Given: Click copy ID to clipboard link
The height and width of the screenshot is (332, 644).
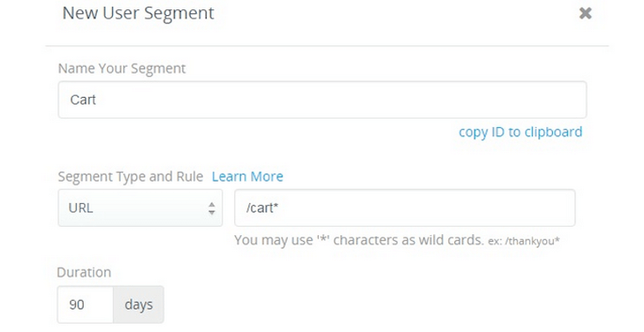Looking at the screenshot, I should click(x=520, y=132).
